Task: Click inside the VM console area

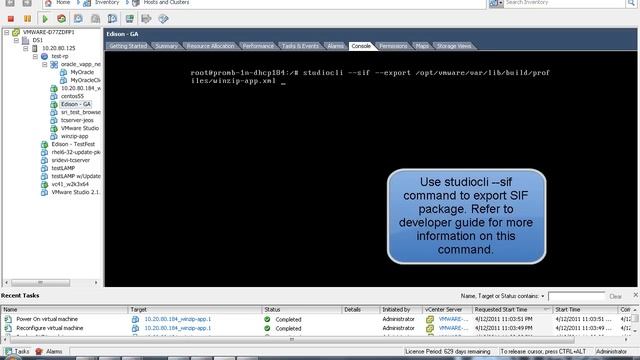Action: click(x=371, y=169)
